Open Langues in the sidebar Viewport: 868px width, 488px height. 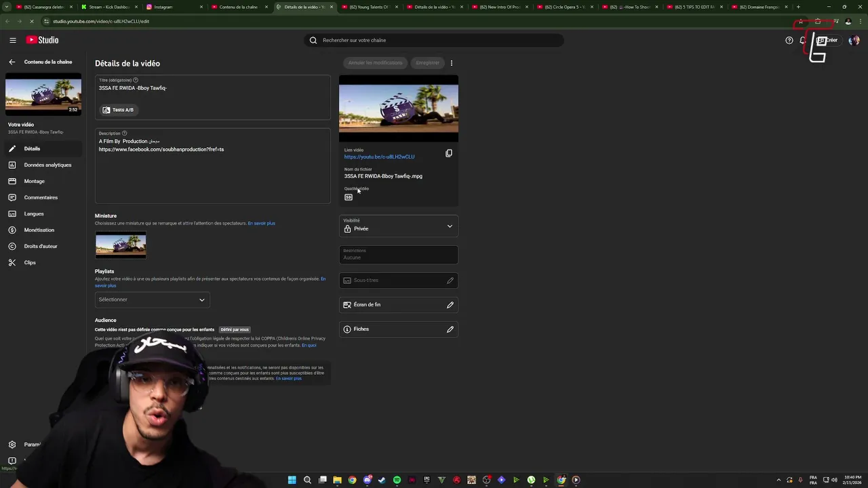[x=43, y=213]
